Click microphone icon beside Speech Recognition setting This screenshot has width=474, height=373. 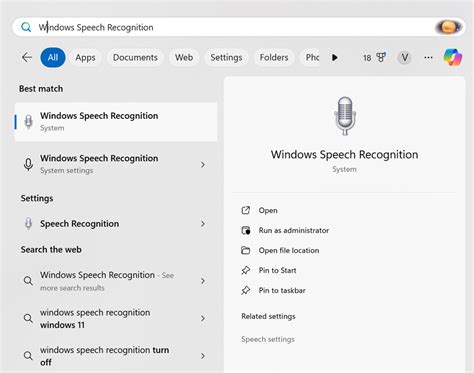point(28,224)
